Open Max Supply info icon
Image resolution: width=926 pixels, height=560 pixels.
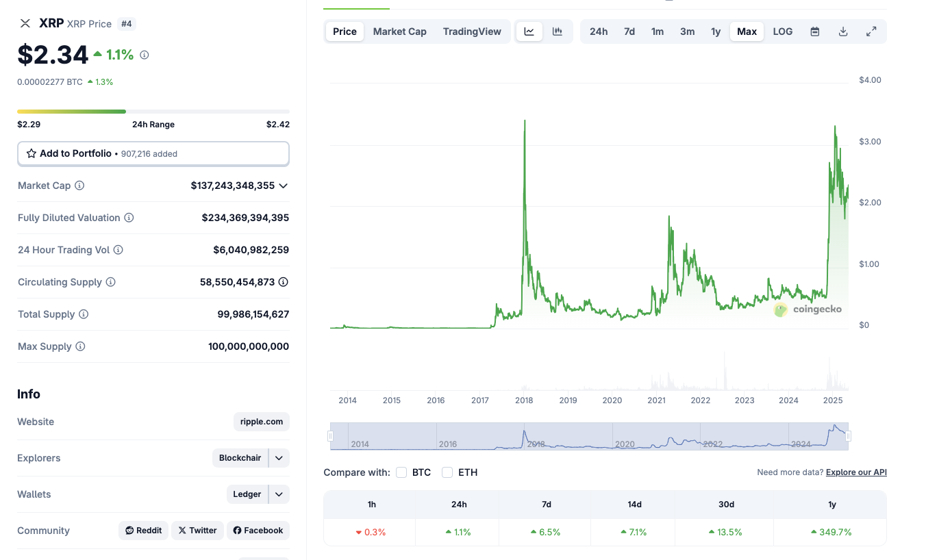pos(80,346)
